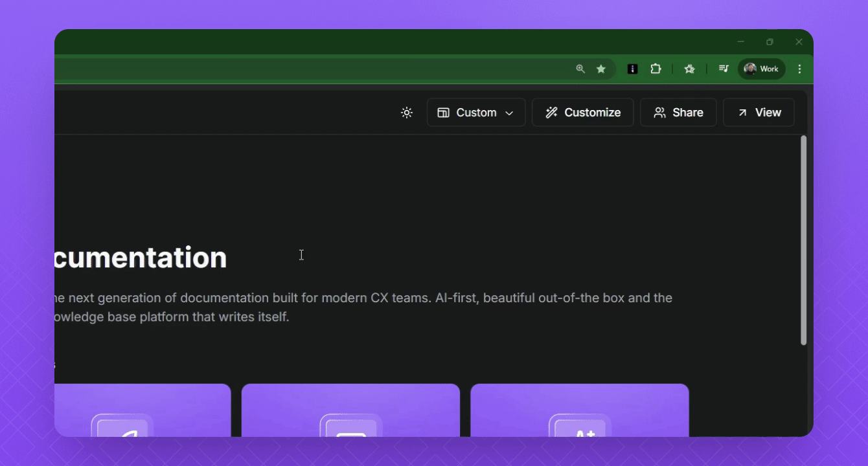Restore down the browser window
The width and height of the screenshot is (868, 466).
click(x=770, y=41)
